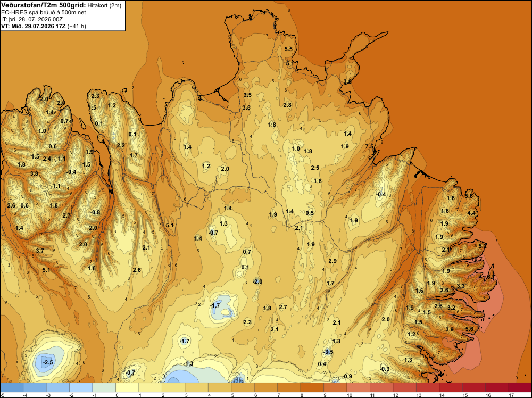Screen dimensions: 532x398
Task: Click the legend scale label 12
Action: [396, 395]
